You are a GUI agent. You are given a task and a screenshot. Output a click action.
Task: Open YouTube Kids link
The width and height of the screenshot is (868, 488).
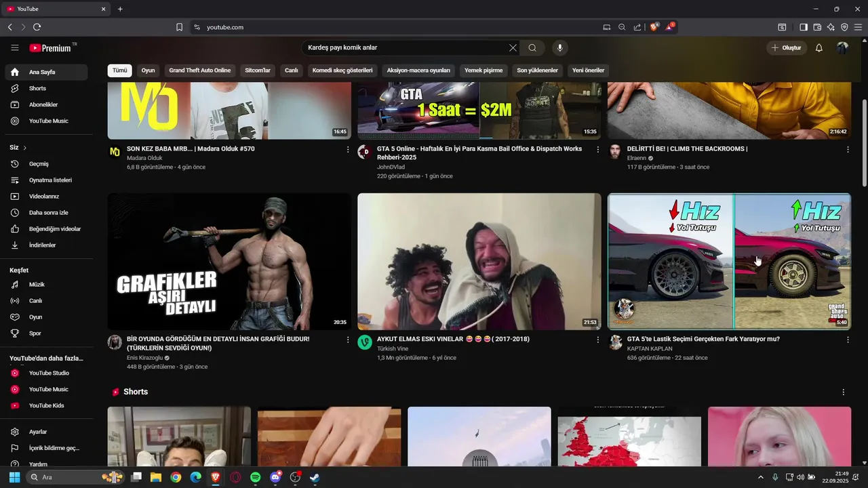click(x=47, y=405)
